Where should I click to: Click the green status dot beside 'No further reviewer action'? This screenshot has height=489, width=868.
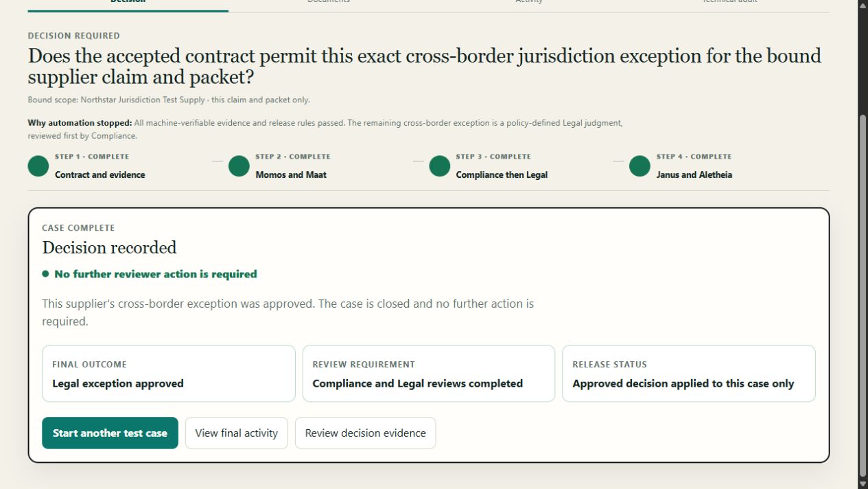pyautogui.click(x=45, y=273)
